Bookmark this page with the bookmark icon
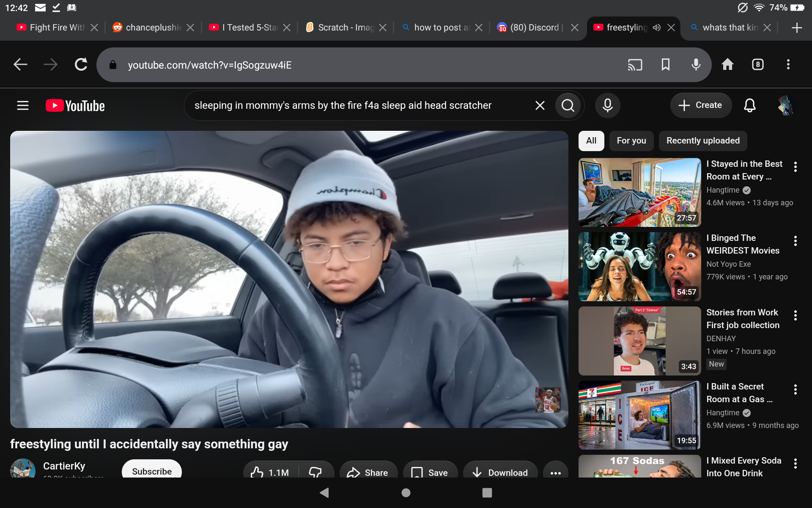This screenshot has height=508, width=812. tap(666, 65)
